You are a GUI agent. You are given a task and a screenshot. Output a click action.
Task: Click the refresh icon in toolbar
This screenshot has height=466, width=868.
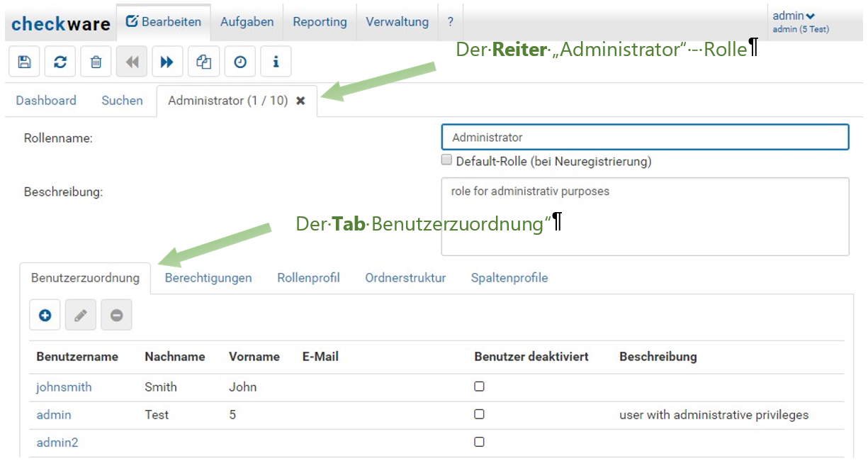tap(60, 62)
